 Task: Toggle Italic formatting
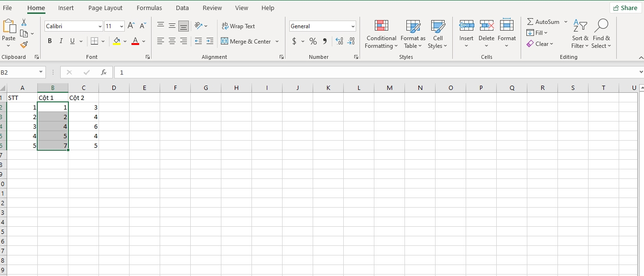pyautogui.click(x=61, y=41)
